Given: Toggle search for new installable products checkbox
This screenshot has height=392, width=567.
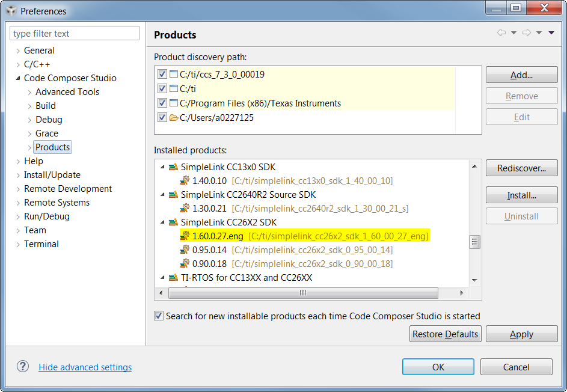Looking at the screenshot, I should 159,316.
